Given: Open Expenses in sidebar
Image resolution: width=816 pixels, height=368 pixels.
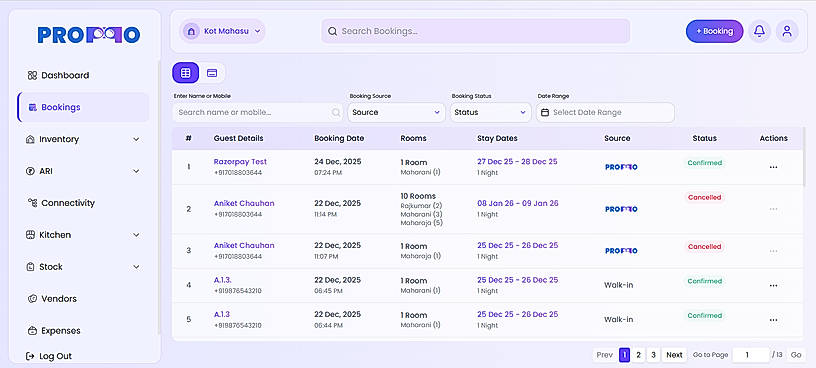Looking at the screenshot, I should tap(61, 331).
